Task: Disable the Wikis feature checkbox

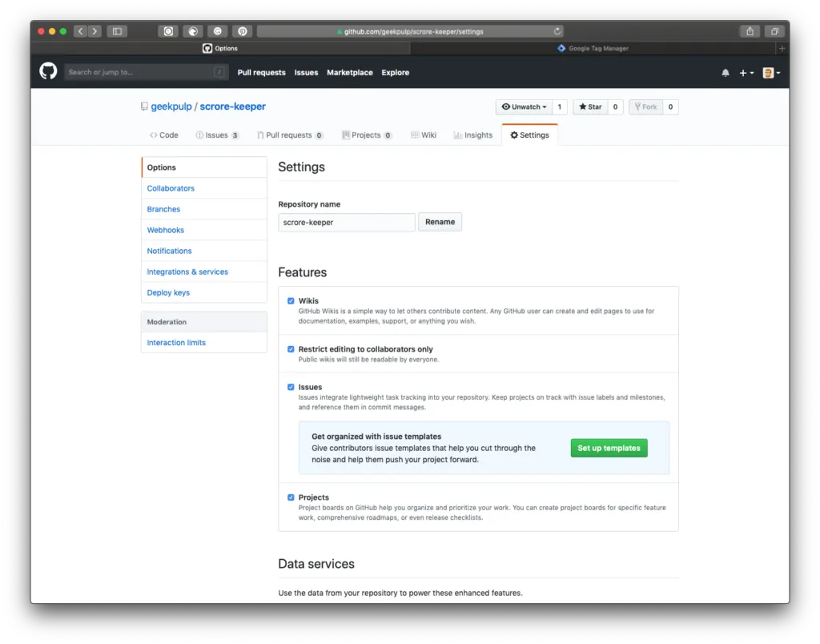Action: pos(291,300)
